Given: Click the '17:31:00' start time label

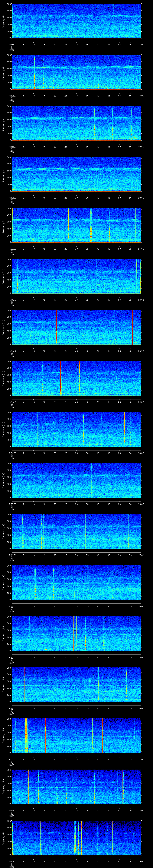Looking at the screenshot, I should [12, 810].
